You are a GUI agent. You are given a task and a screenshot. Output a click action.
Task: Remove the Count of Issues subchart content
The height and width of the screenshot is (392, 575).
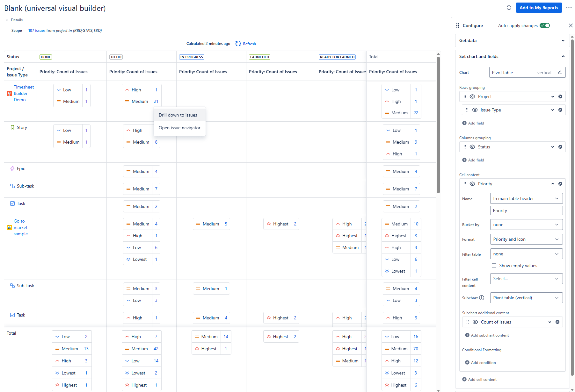557,322
